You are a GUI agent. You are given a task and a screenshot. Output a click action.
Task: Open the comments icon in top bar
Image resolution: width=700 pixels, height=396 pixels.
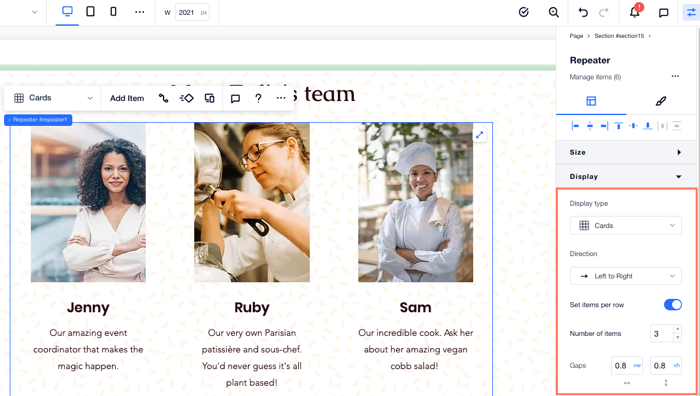663,13
